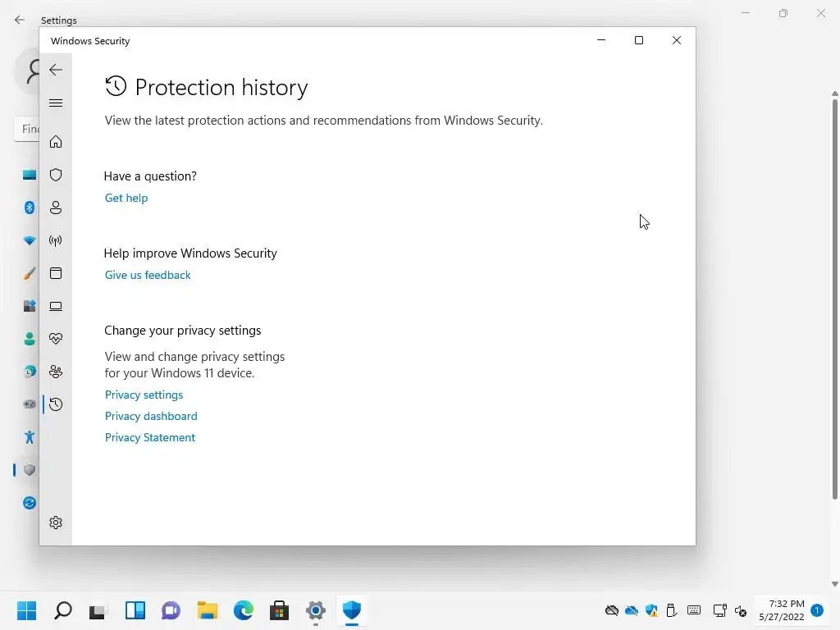
Task: Open Device security laptop icon
Action: (56, 306)
